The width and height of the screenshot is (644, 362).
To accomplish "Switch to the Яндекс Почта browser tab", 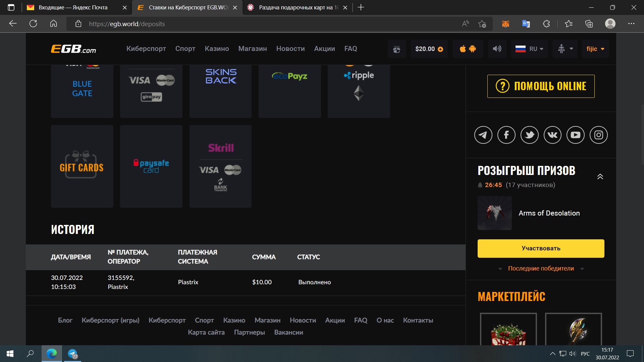I will click(x=73, y=7).
